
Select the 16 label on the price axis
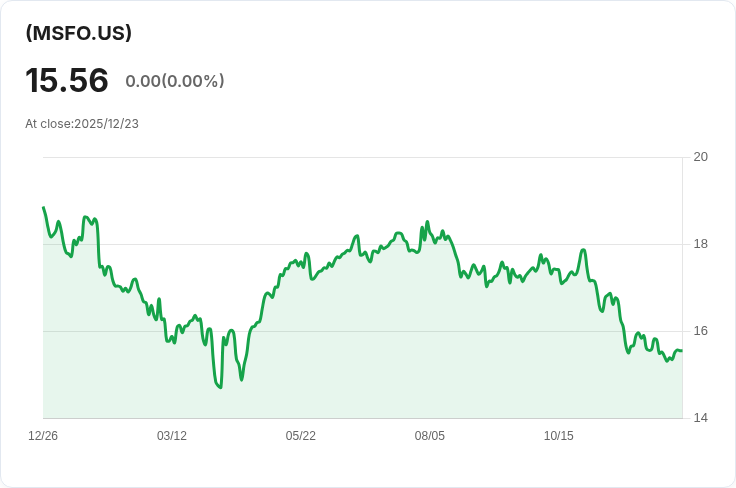click(x=700, y=331)
